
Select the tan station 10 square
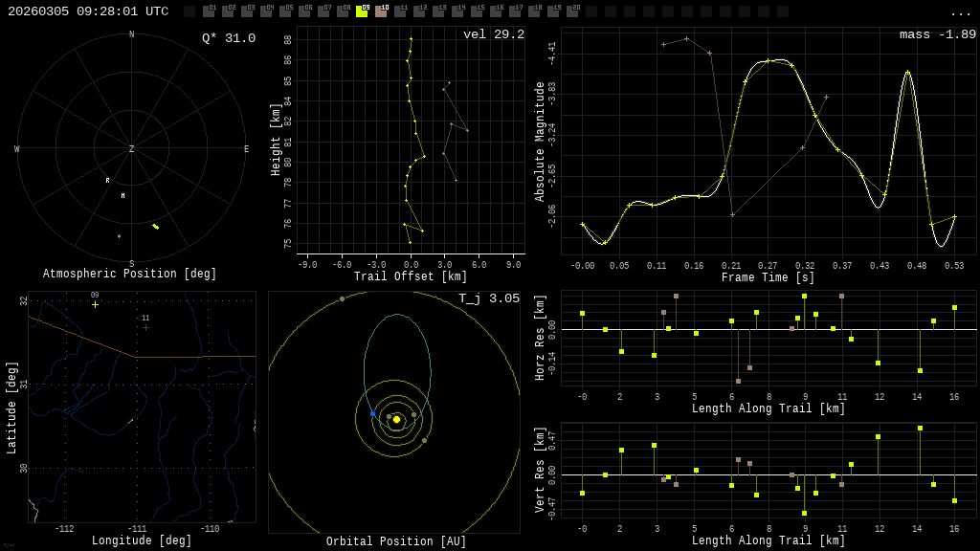[381, 11]
